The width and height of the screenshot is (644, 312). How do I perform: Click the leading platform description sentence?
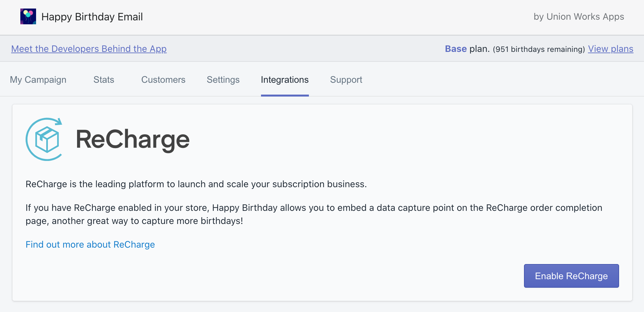pyautogui.click(x=196, y=184)
